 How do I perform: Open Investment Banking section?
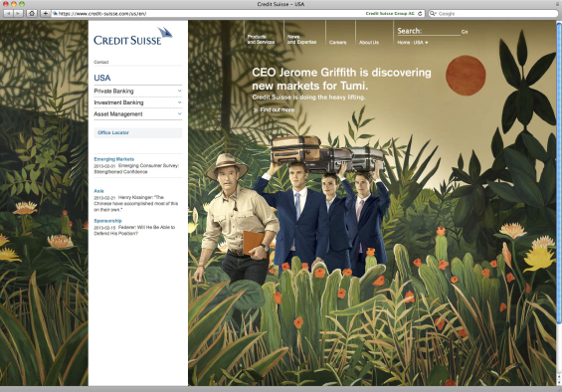tap(118, 102)
